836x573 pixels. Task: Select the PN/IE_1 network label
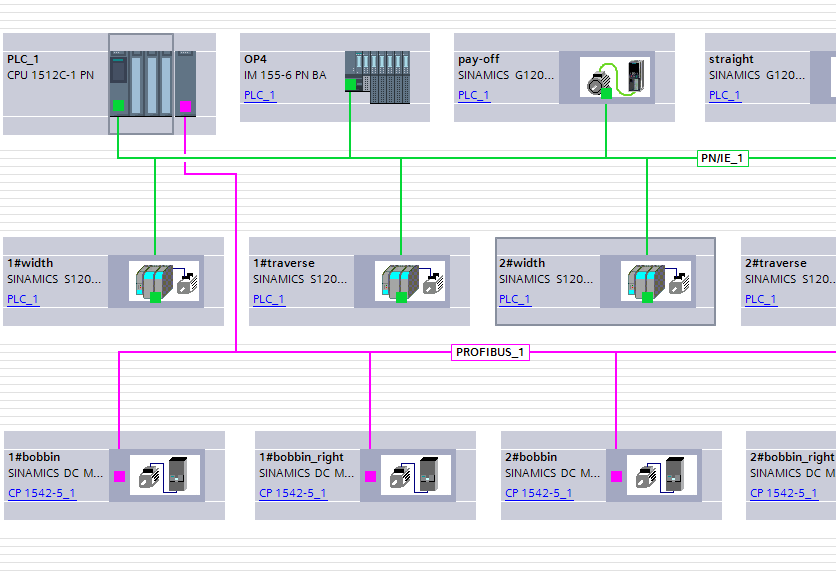click(x=722, y=158)
